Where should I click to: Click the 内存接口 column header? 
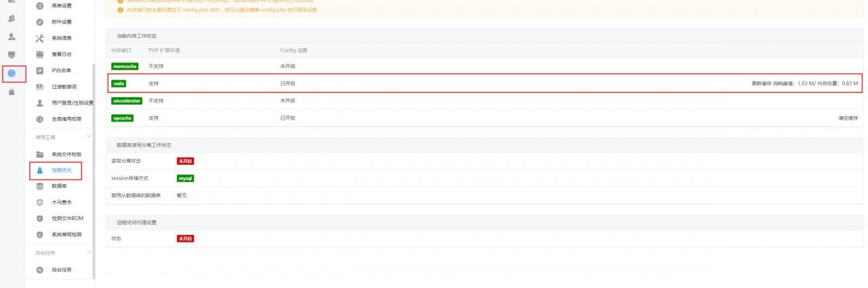(x=121, y=50)
